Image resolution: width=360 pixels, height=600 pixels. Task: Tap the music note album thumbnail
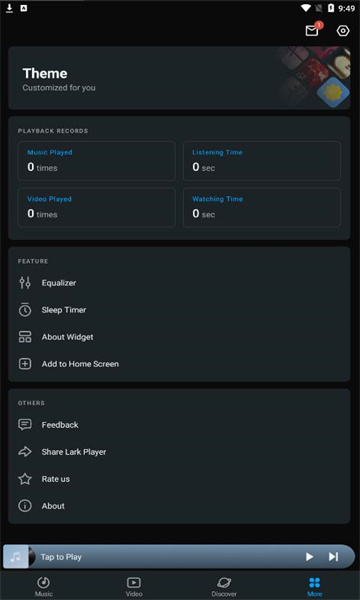tap(17, 557)
